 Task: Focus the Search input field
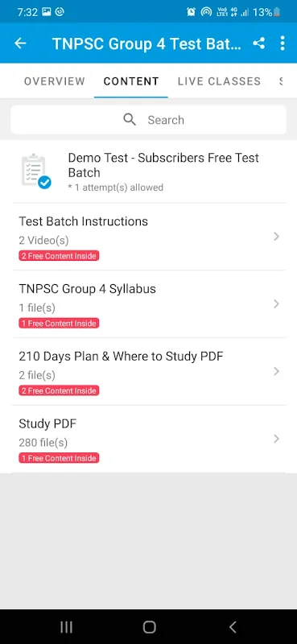[148, 120]
